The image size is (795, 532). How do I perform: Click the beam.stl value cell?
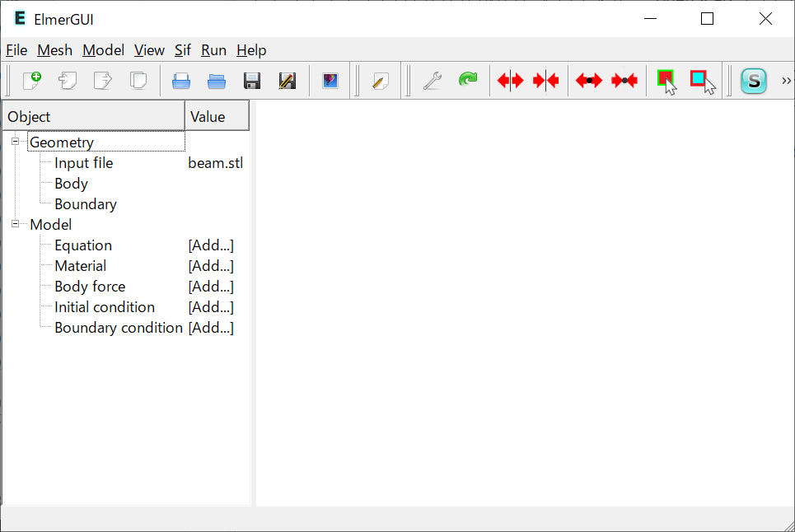click(x=216, y=163)
